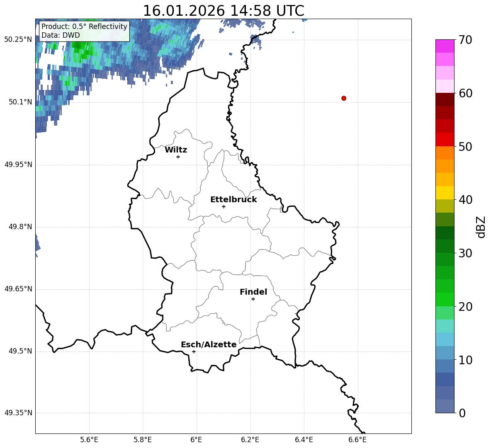Click the 6.4°E longitude label
Image resolution: width=491 pixels, height=448 pixels.
coord(304,440)
